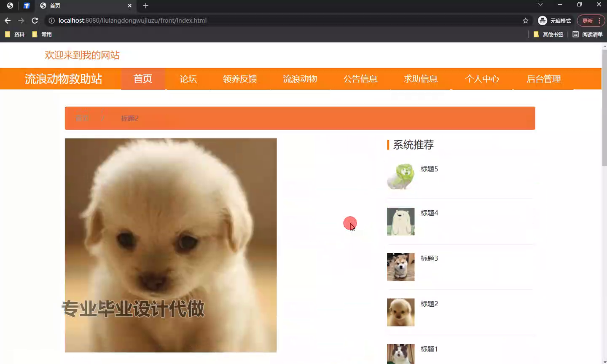Restore down the browser window
Image resolution: width=607 pixels, height=364 pixels.
pos(580,5)
